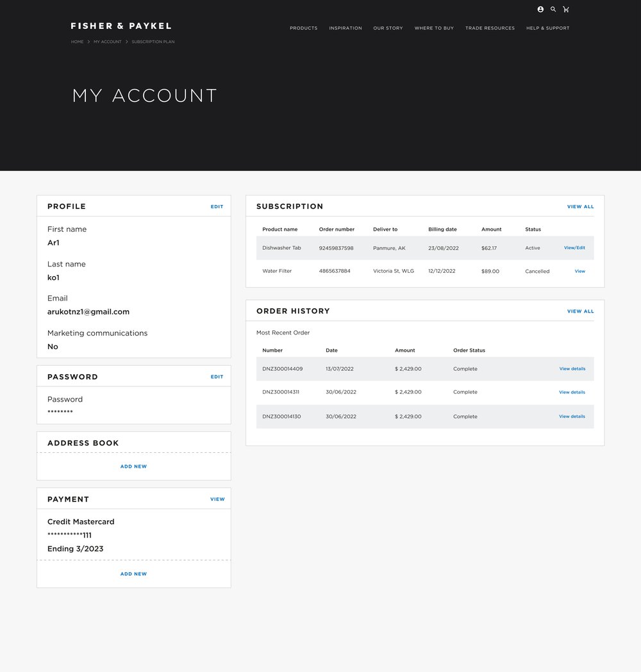641x672 pixels.
Task: Click My Account in breadcrumb
Action: [107, 42]
